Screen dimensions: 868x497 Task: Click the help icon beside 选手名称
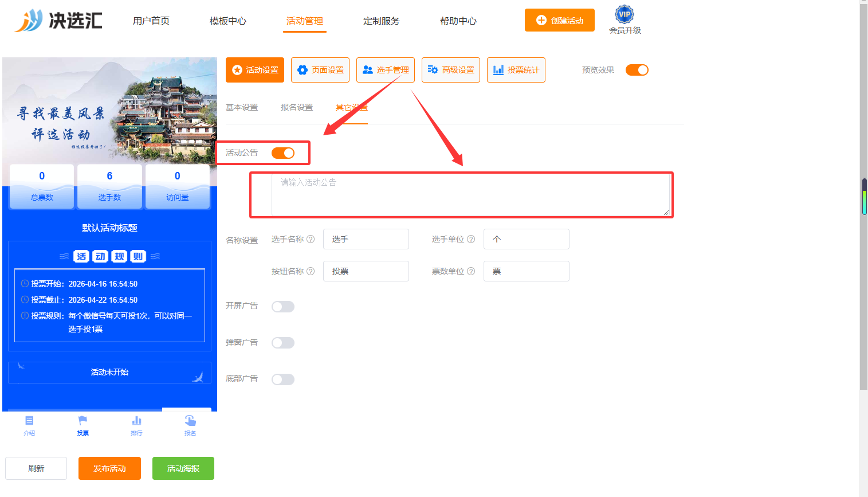pos(311,239)
